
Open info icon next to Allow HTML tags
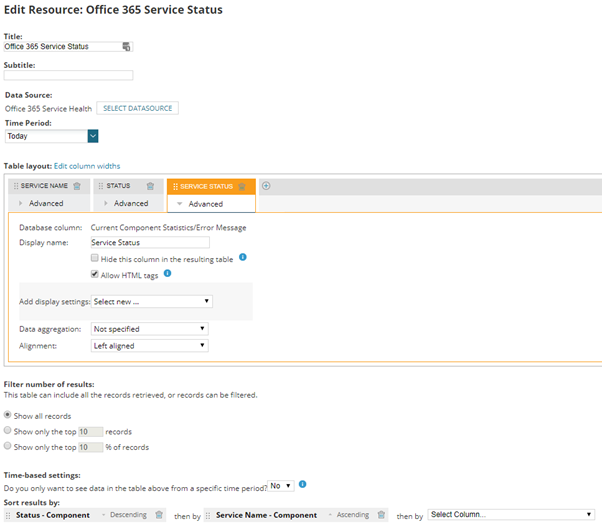click(167, 273)
